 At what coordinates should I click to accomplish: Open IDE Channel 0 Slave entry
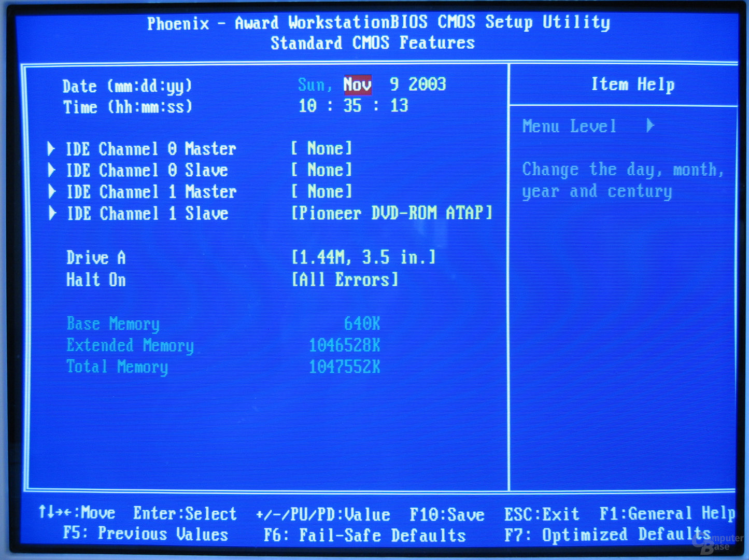click(x=147, y=171)
